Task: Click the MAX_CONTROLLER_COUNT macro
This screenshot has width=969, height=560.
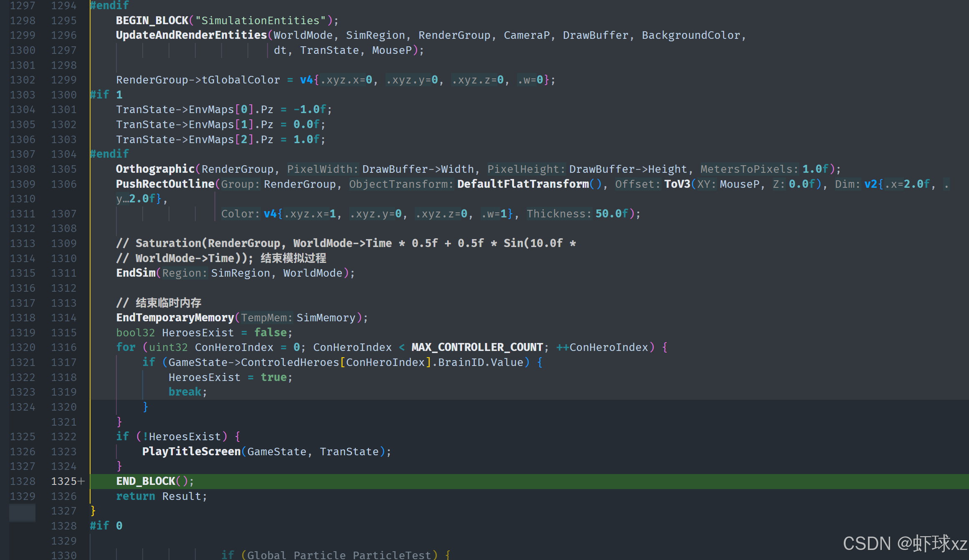Action: tap(477, 347)
